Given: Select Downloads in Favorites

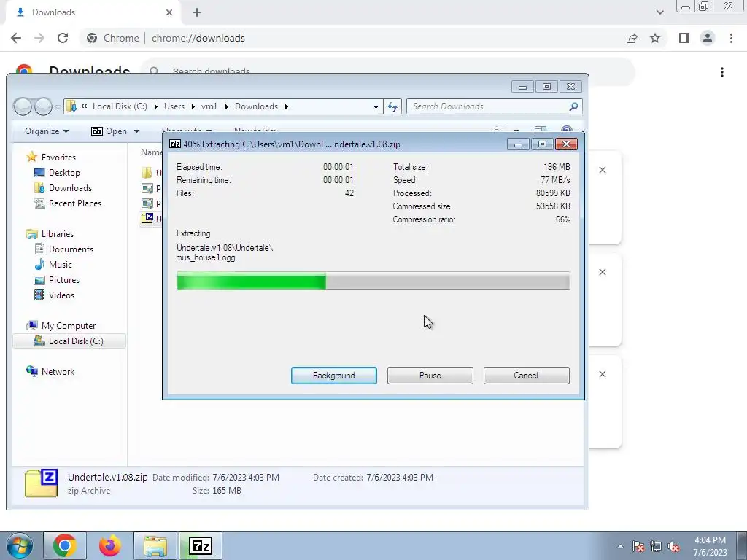Looking at the screenshot, I should pyautogui.click(x=63, y=187).
